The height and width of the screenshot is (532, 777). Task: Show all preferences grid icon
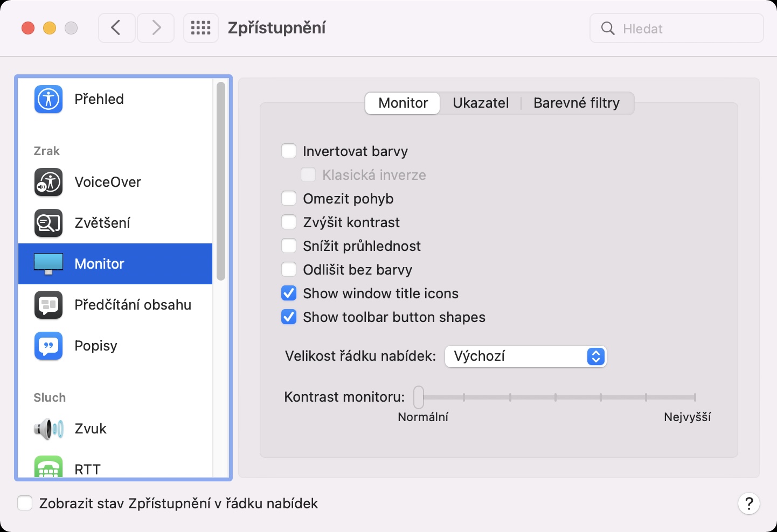(200, 28)
